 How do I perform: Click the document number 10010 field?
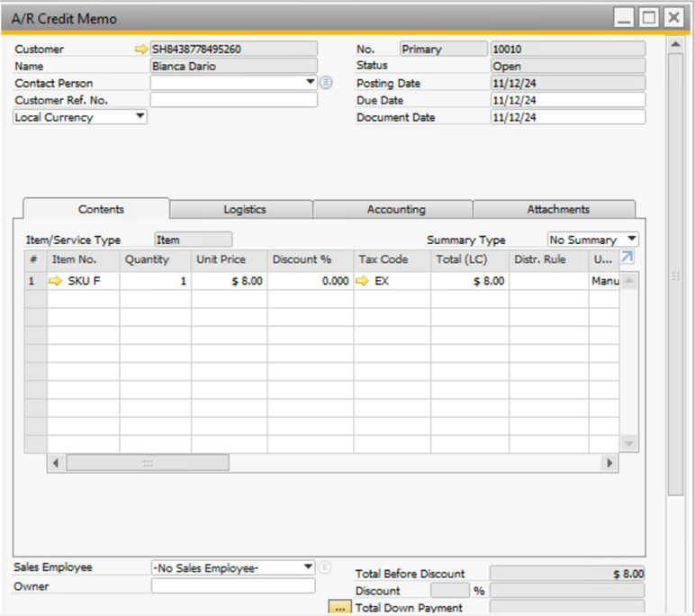pos(568,49)
